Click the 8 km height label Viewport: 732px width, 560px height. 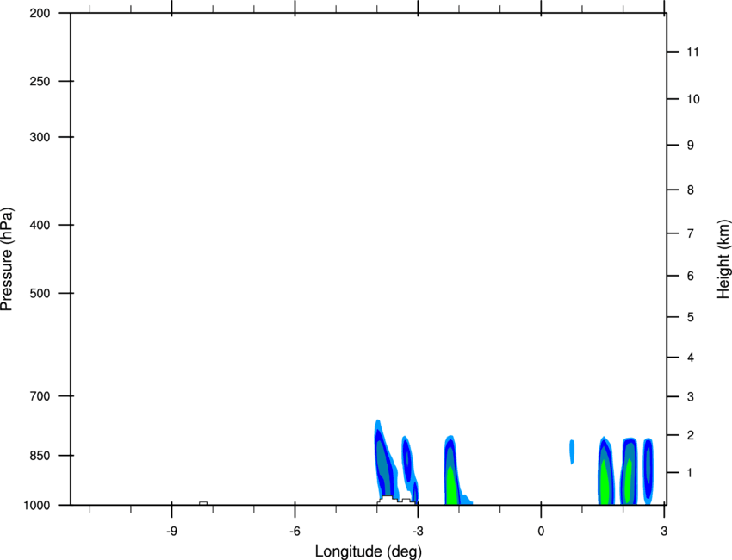691,190
